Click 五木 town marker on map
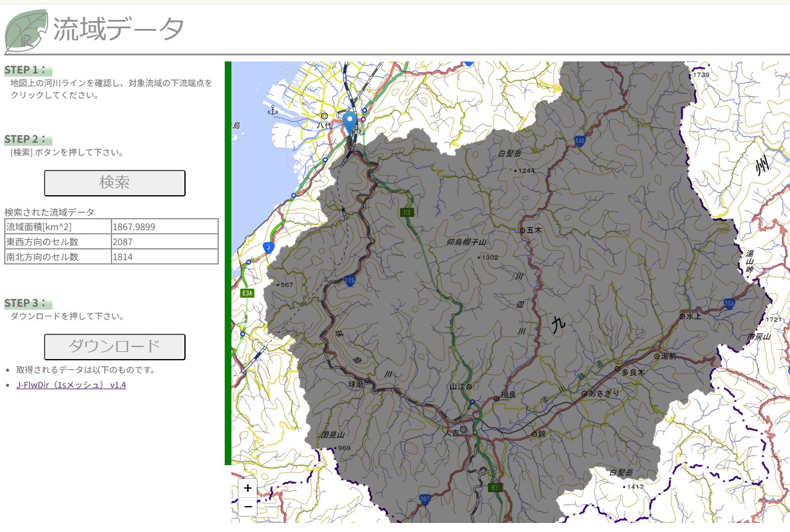Viewport: 790px width, 532px height. click(522, 230)
